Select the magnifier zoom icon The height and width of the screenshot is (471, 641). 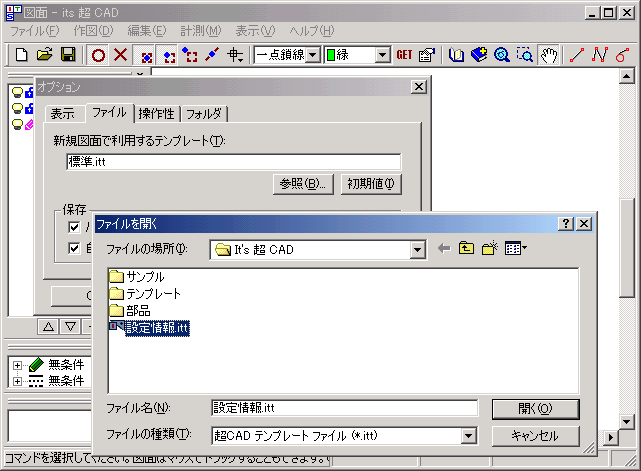click(502, 55)
